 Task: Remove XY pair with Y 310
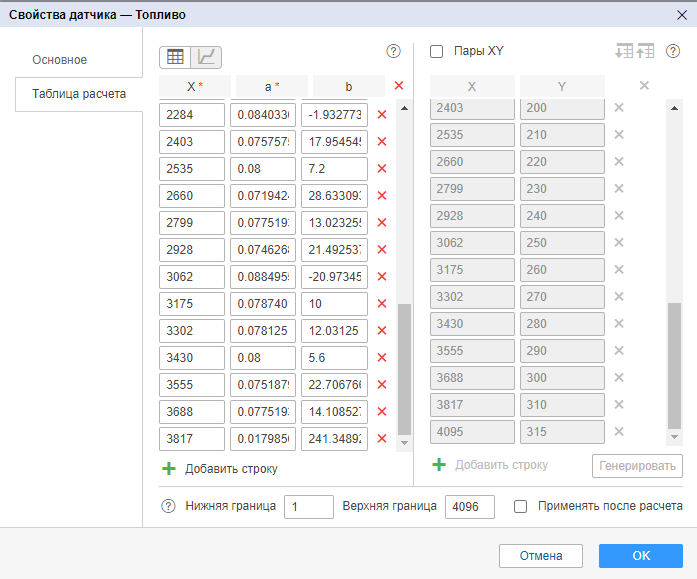tap(619, 404)
